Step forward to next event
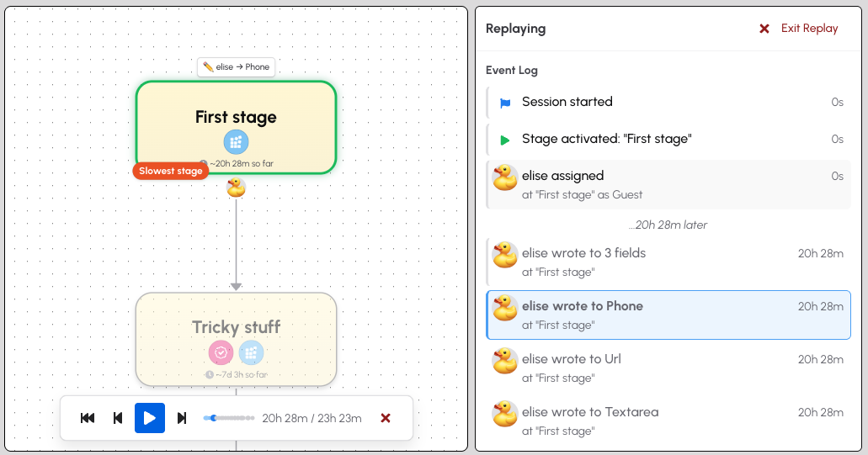 pos(182,418)
